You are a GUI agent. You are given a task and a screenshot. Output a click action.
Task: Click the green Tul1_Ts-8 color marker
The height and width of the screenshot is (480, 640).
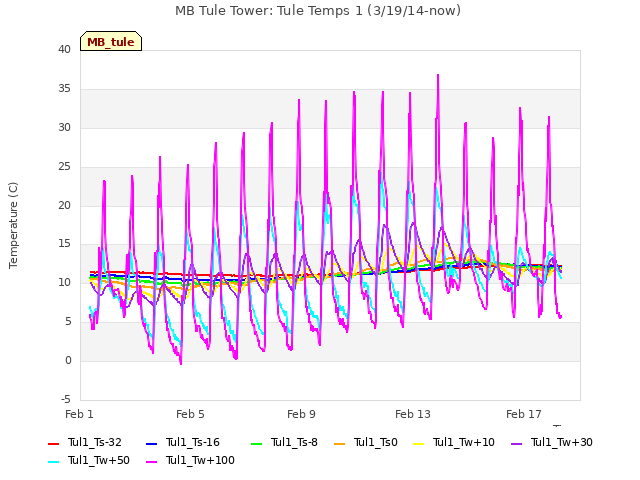tap(256, 444)
